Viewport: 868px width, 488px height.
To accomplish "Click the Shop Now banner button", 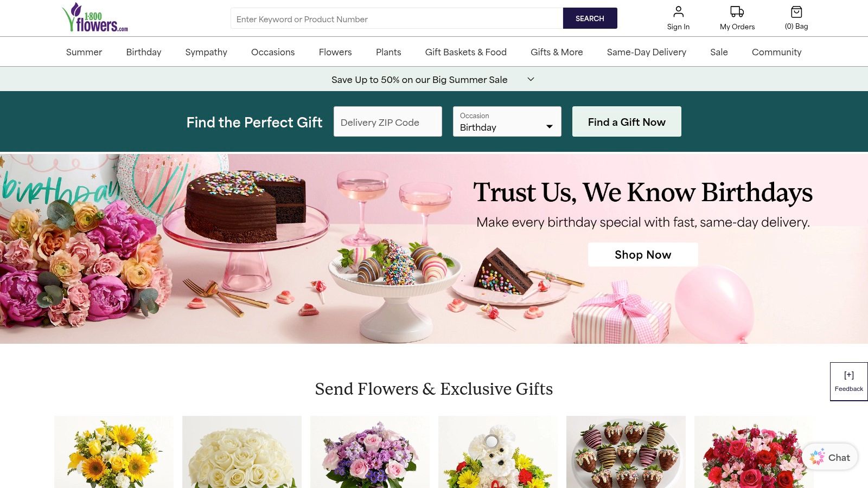I will point(643,254).
